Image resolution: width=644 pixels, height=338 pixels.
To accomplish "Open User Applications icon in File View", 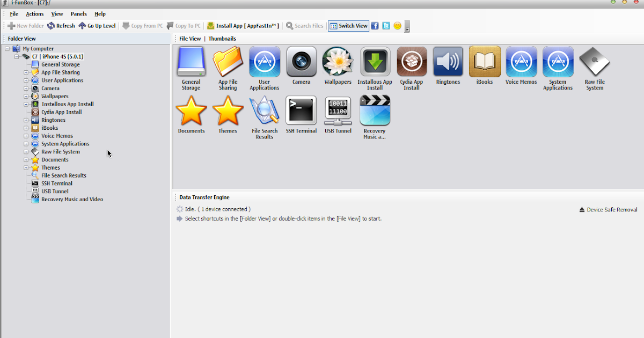I will pos(265,62).
